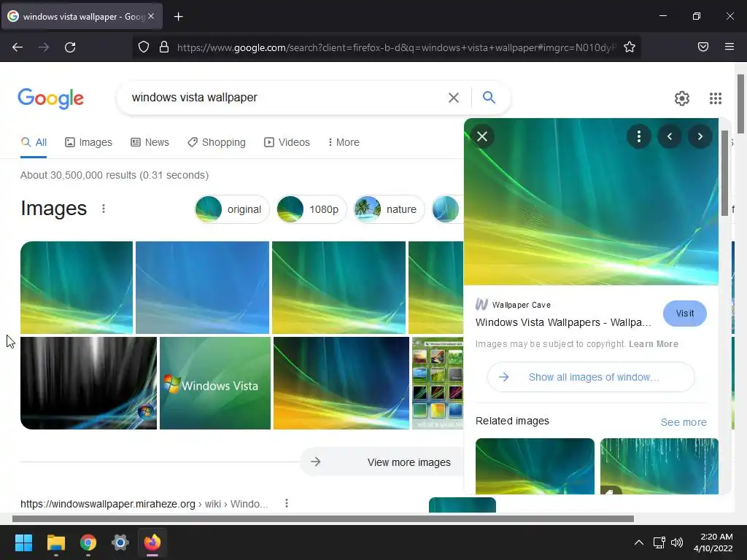Click the Google logo
The width and height of the screenshot is (747, 560).
[x=51, y=98]
